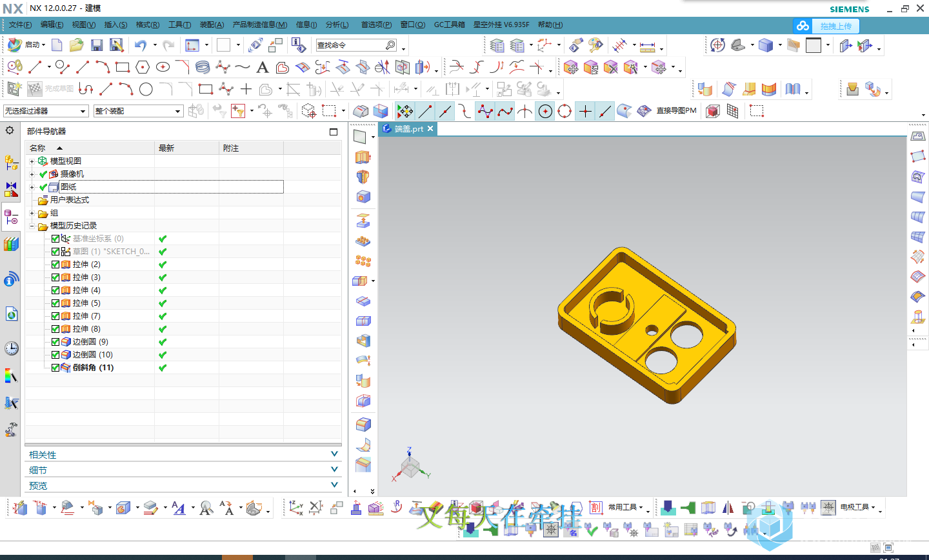Open a file with the folder icon
Screen dimensions: 929x560
pos(77,45)
